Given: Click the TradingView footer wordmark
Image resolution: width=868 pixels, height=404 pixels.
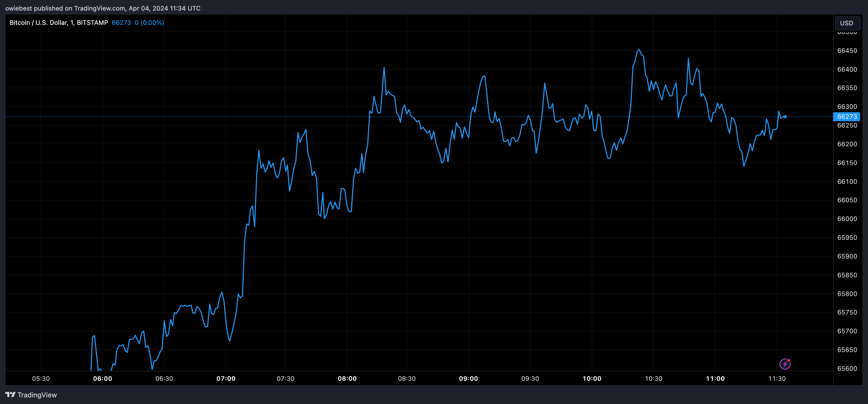Looking at the screenshot, I should 37,395.
